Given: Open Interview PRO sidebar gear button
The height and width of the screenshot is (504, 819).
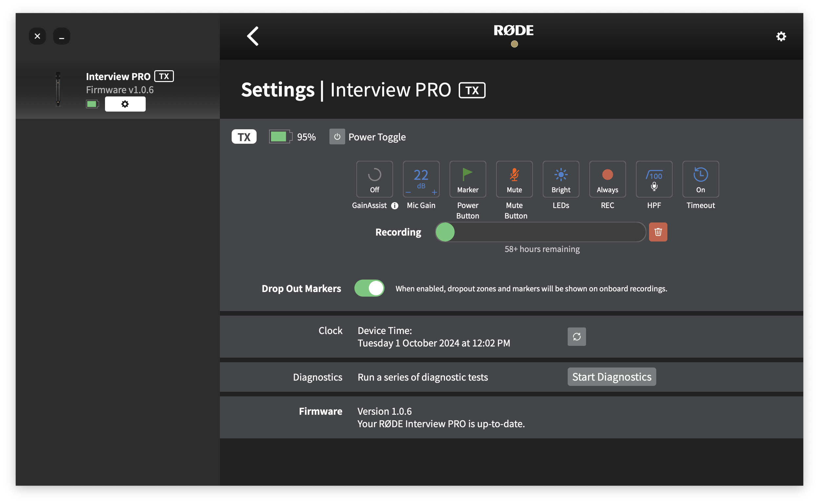Looking at the screenshot, I should 125,104.
